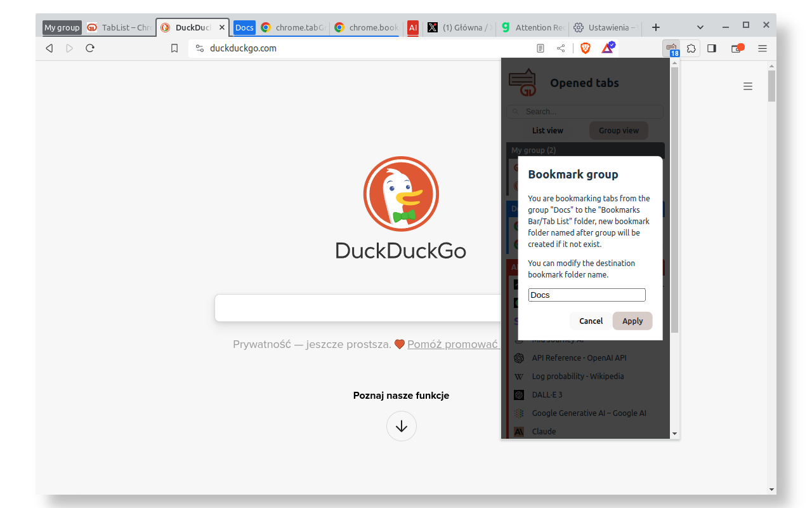
Task: Open Log probability - Wikipedia entry
Action: (578, 376)
